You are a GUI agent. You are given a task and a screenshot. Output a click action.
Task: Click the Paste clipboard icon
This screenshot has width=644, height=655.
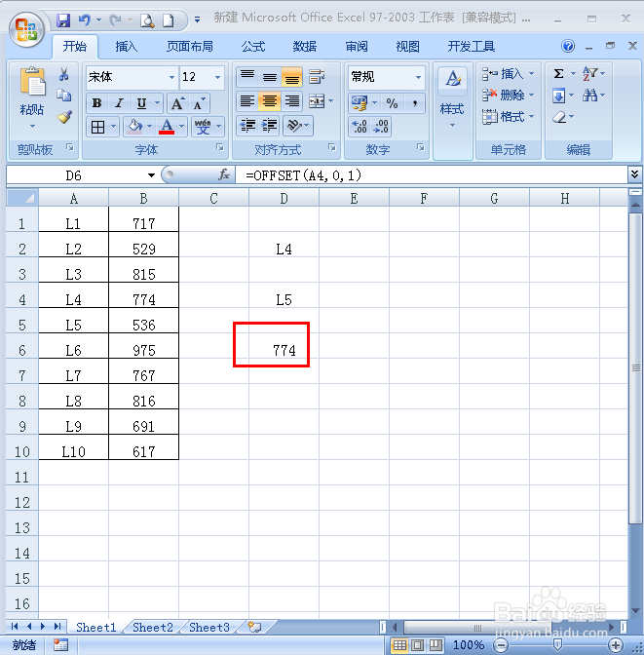point(32,81)
